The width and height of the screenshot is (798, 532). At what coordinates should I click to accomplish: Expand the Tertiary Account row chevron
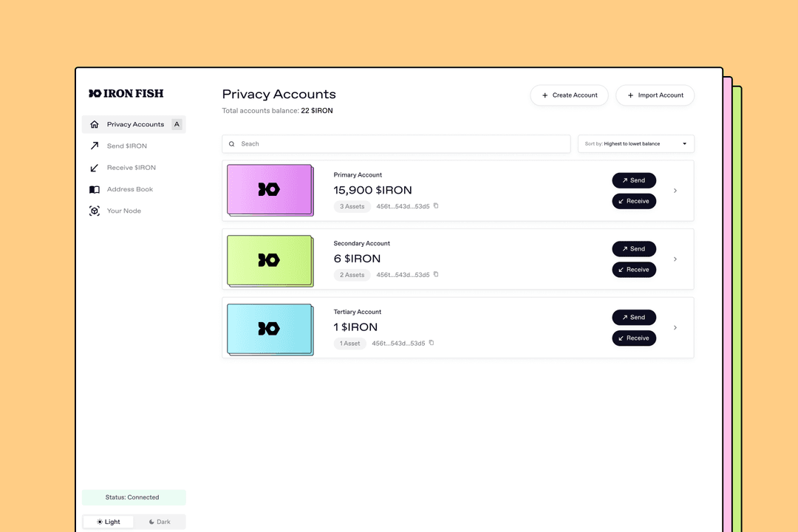(x=675, y=327)
